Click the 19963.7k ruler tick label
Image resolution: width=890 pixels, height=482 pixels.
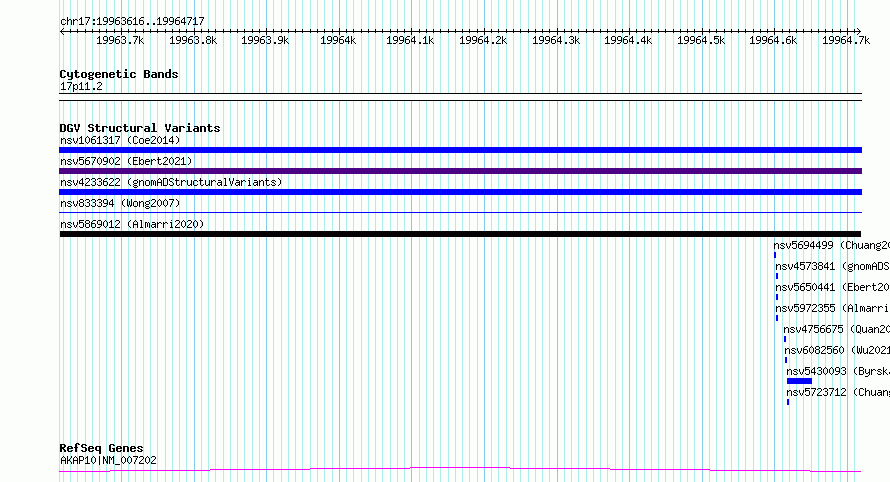click(120, 40)
